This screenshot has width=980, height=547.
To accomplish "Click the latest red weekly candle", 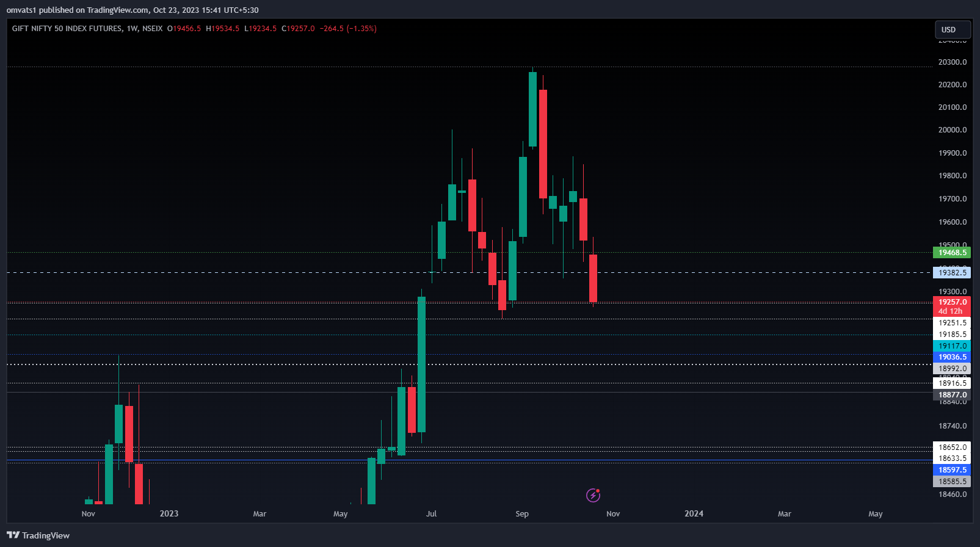I will (593, 278).
